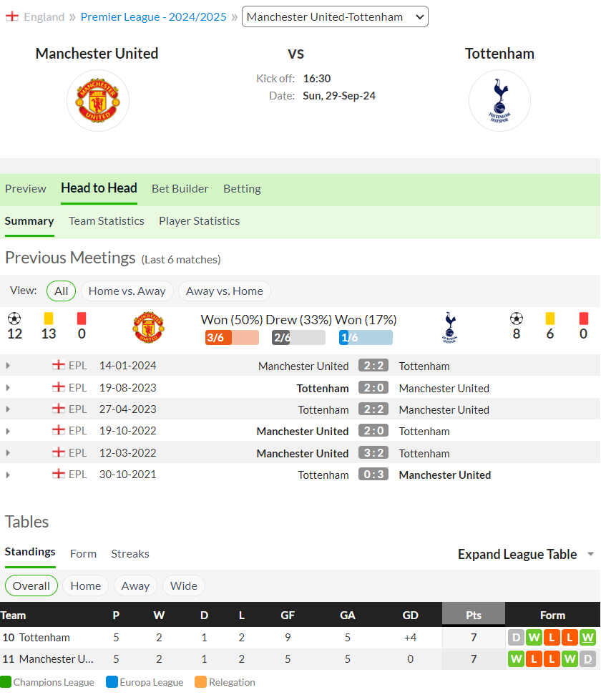This screenshot has width=601, height=700.
Task: Click the 3:2 score of 12-03-2022 match
Action: pos(373,452)
